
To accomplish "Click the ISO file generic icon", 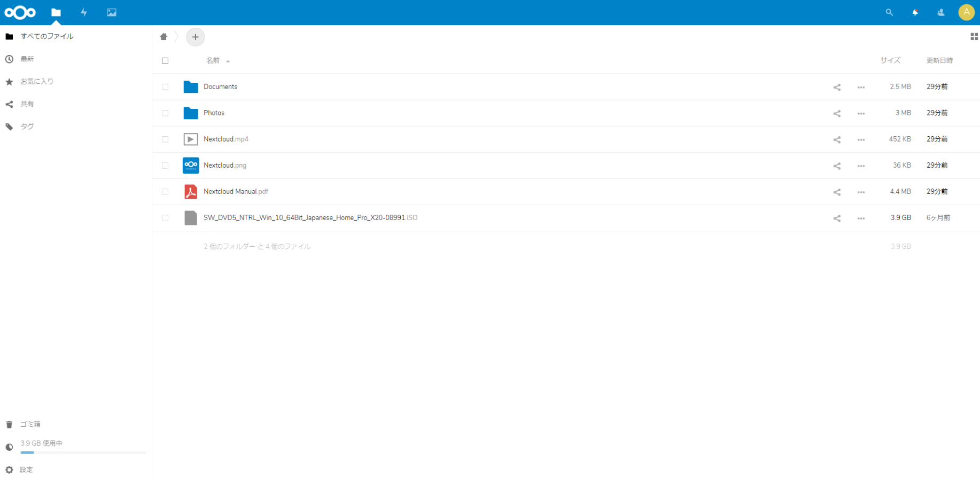I will 191,217.
